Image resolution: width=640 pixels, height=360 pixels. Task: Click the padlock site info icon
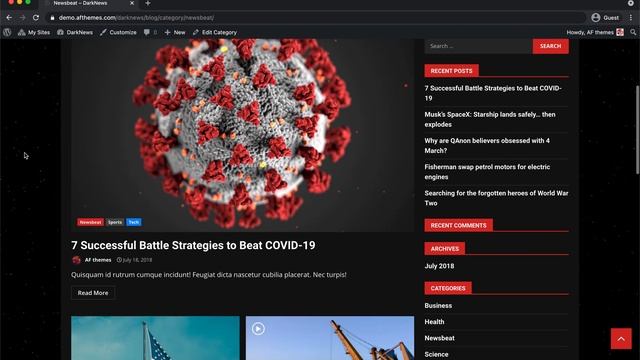(x=52, y=18)
